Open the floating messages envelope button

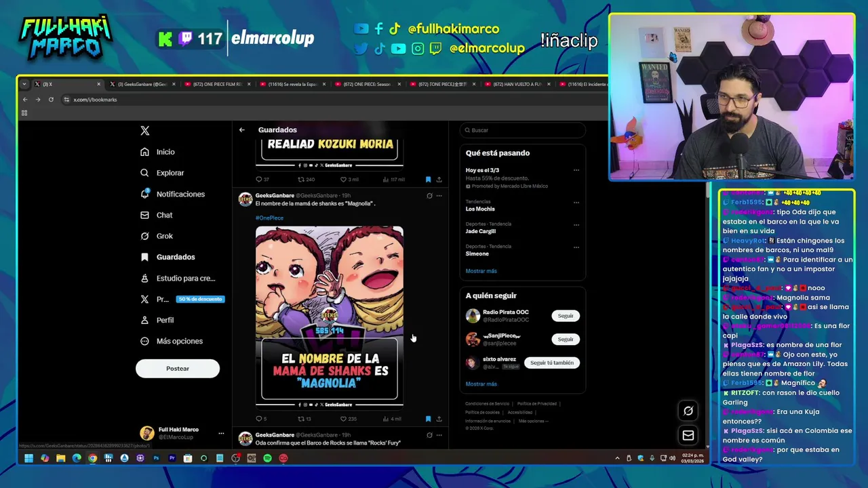tap(688, 435)
